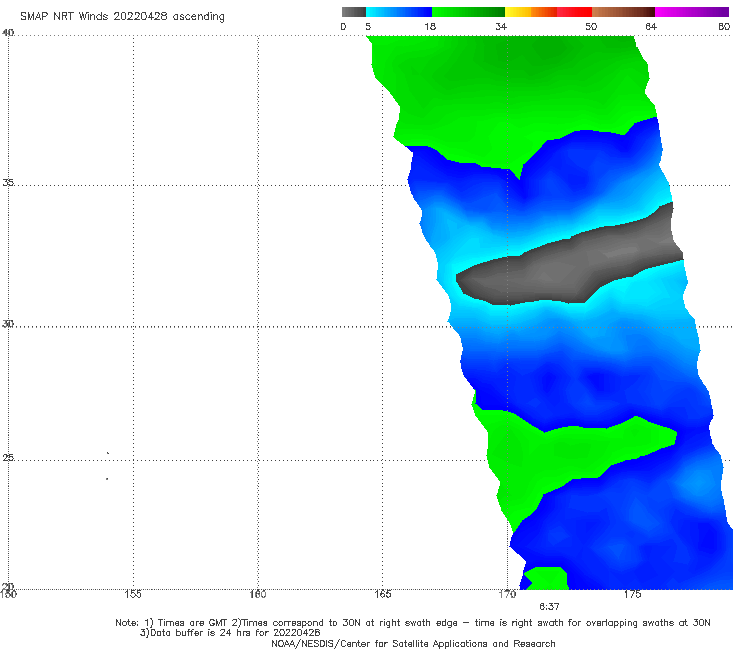Click the brown color bar segment
Image resolution: width=740 pixels, height=650 pixels.
pyautogui.click(x=623, y=12)
